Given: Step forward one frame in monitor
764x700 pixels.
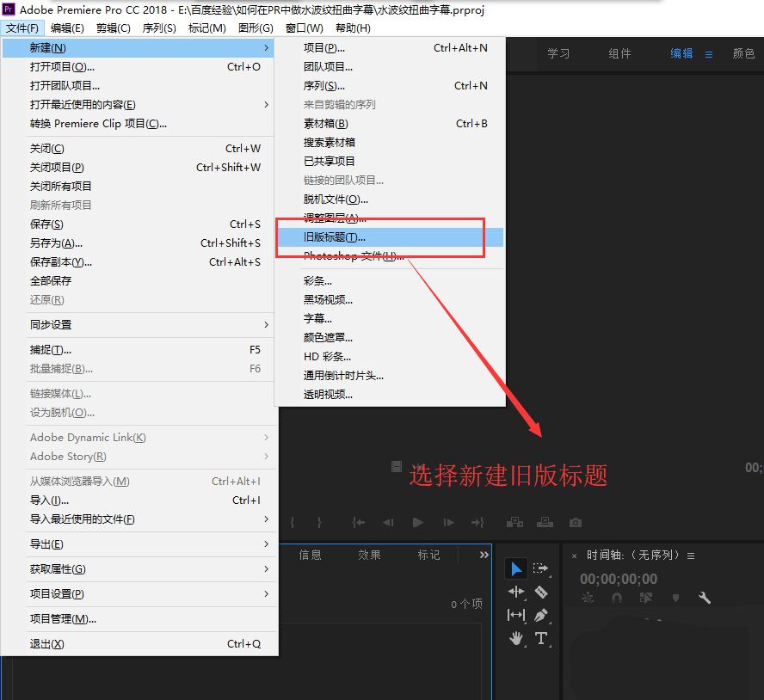Looking at the screenshot, I should coord(449,523).
